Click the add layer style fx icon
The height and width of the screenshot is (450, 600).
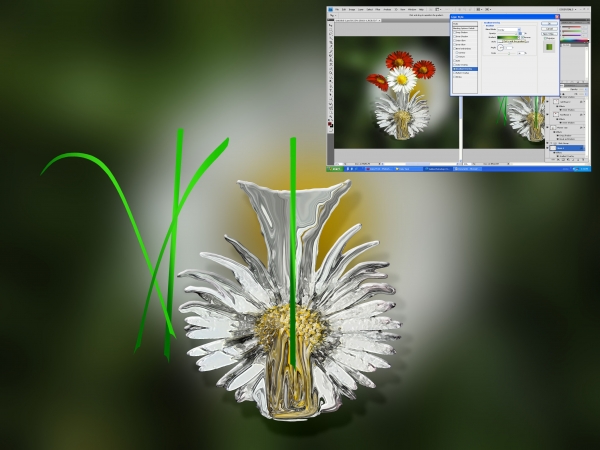click(x=558, y=160)
